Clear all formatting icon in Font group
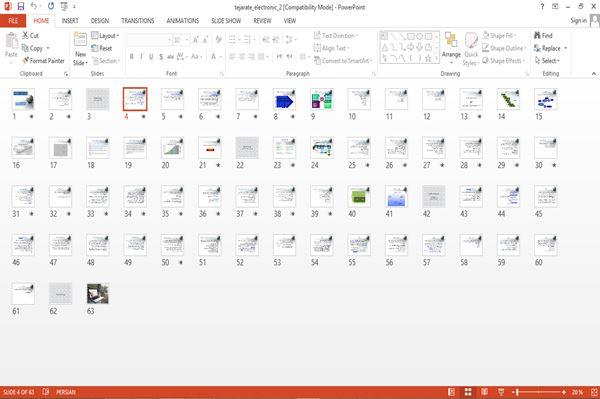Viewport: 600px width, 399px height. point(218,40)
